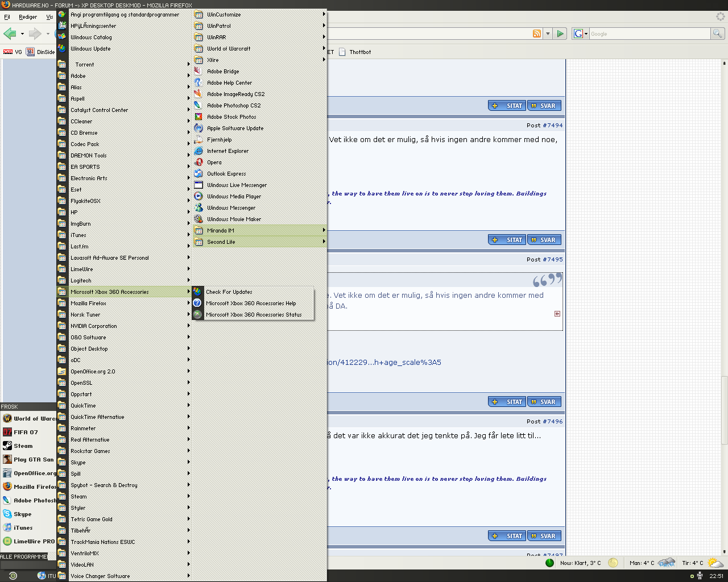728x582 pixels.
Task: Select QuickTime Alternative folder
Action: pos(124,417)
